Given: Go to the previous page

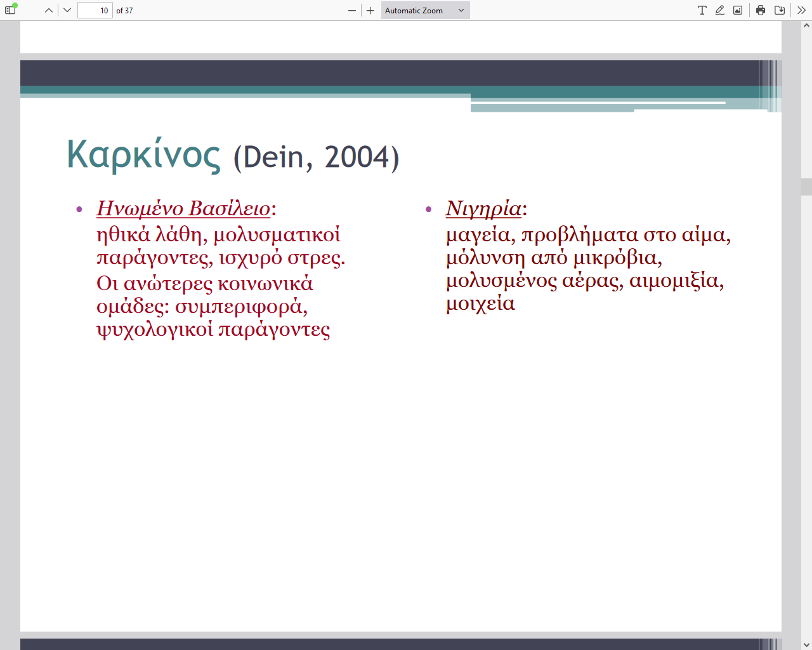Looking at the screenshot, I should 49,10.
